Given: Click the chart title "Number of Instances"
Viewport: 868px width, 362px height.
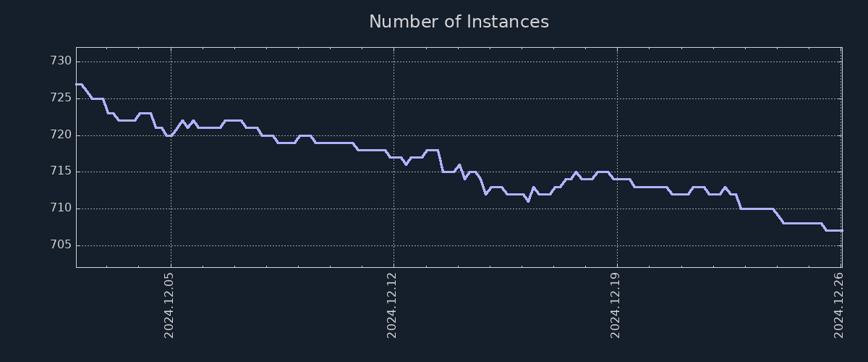Looking at the screenshot, I should coord(459,22).
